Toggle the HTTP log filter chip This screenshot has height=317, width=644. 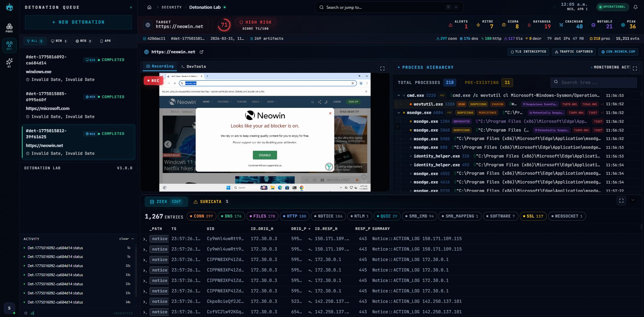click(295, 216)
